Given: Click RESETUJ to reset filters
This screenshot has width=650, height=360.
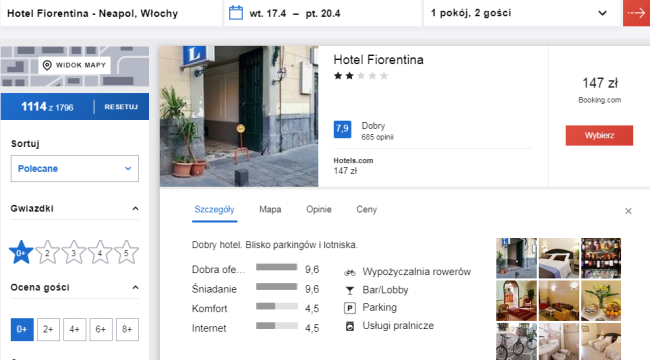Looking at the screenshot, I should (x=121, y=107).
